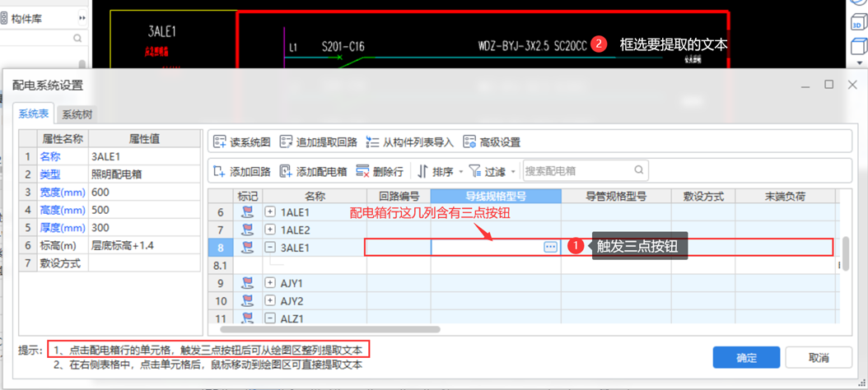Screen dimensions: 868x390
Task: Click the 取消 cancel button
Action: coord(818,358)
